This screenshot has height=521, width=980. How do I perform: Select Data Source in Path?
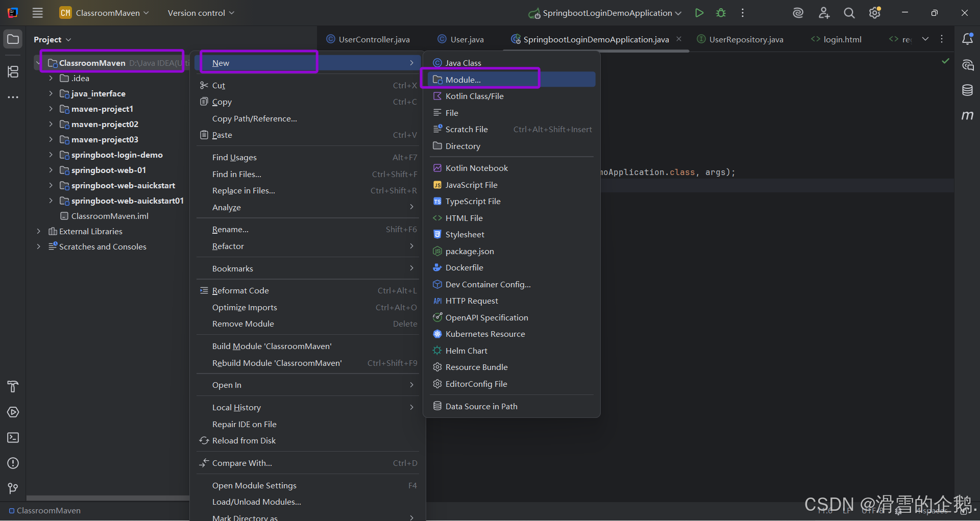coord(511,406)
